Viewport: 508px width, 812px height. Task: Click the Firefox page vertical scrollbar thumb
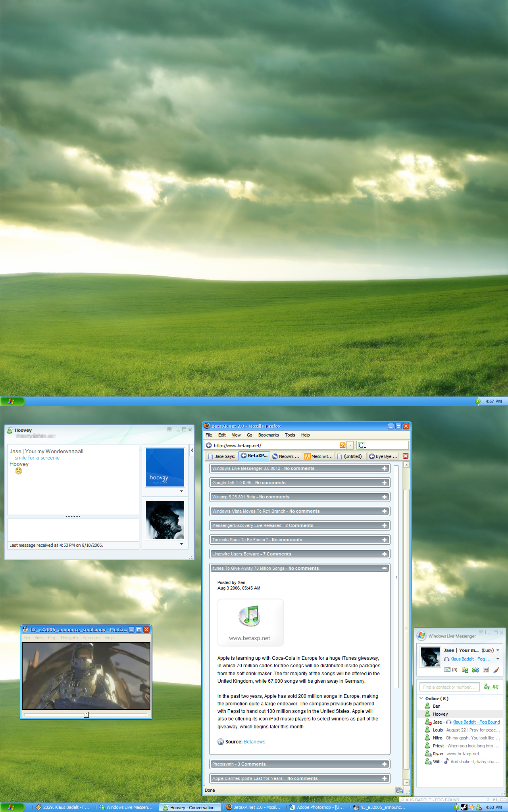click(x=406, y=628)
